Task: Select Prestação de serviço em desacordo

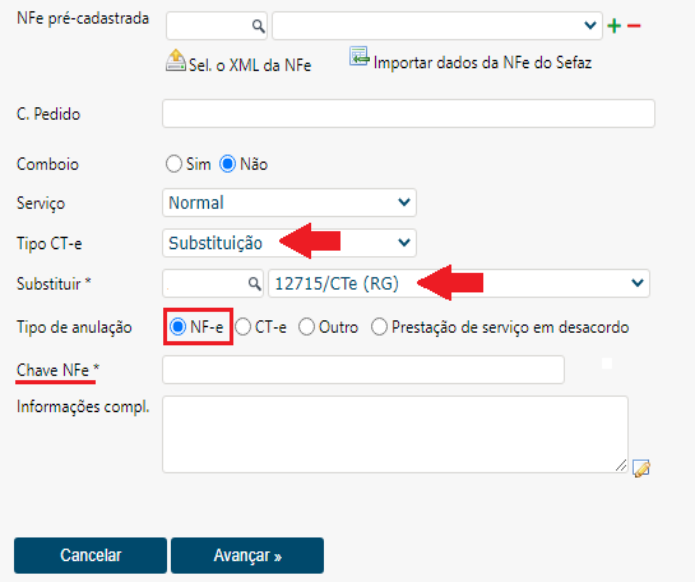Action: (x=379, y=327)
